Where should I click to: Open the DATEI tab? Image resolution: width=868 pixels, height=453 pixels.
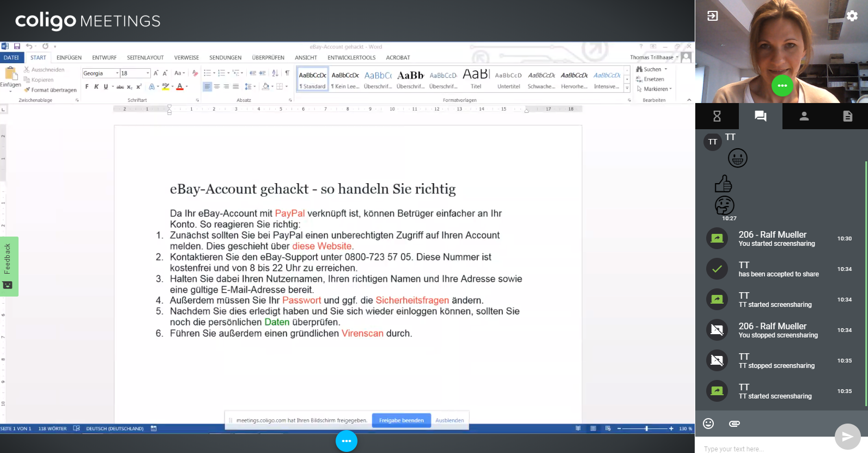click(x=11, y=57)
